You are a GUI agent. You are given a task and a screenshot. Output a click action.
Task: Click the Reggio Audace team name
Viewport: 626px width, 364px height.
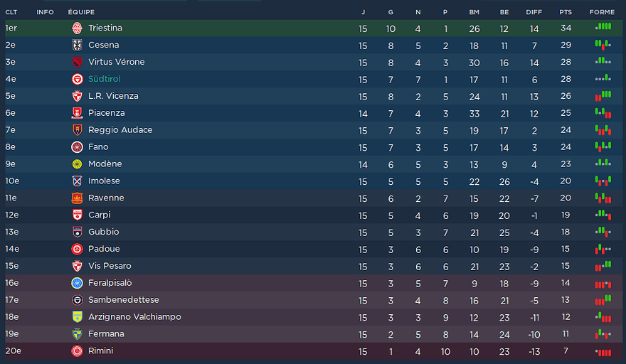point(120,130)
